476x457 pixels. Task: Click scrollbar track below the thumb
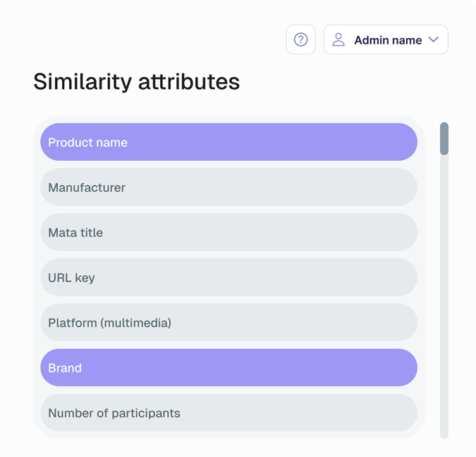tap(444, 296)
